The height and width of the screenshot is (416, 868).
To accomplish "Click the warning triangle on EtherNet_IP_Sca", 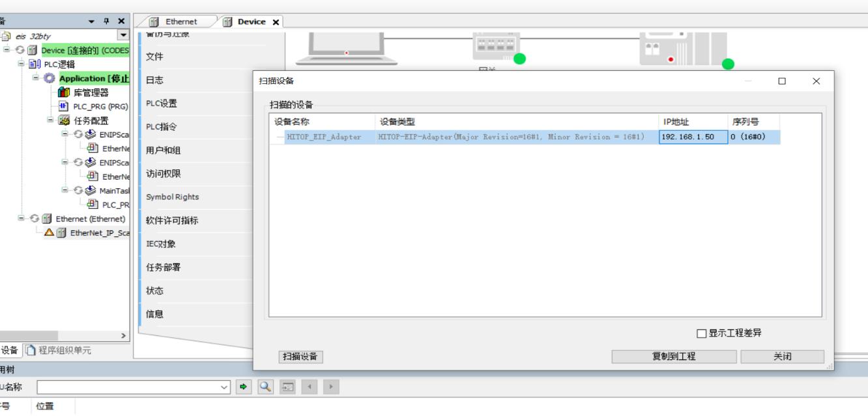I will 49,232.
